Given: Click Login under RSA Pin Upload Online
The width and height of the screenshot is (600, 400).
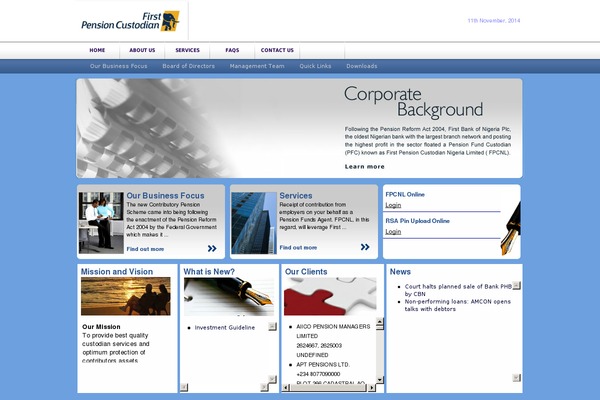Looking at the screenshot, I should (393, 232).
